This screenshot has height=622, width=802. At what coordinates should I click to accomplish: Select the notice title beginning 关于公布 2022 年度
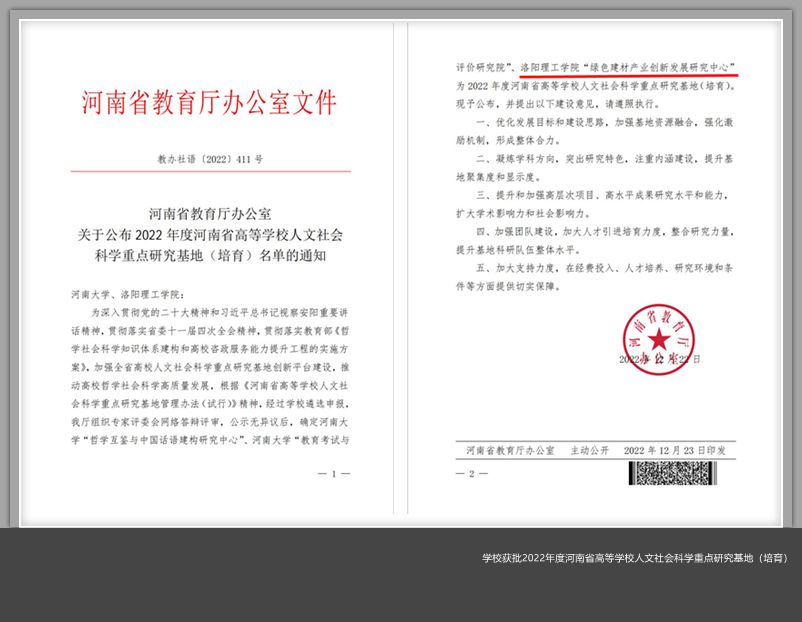(x=210, y=236)
